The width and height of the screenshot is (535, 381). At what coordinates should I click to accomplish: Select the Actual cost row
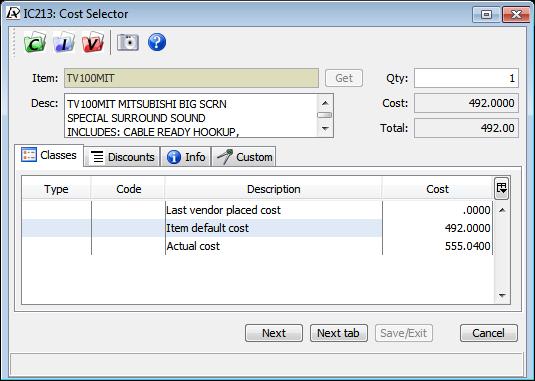click(x=257, y=246)
